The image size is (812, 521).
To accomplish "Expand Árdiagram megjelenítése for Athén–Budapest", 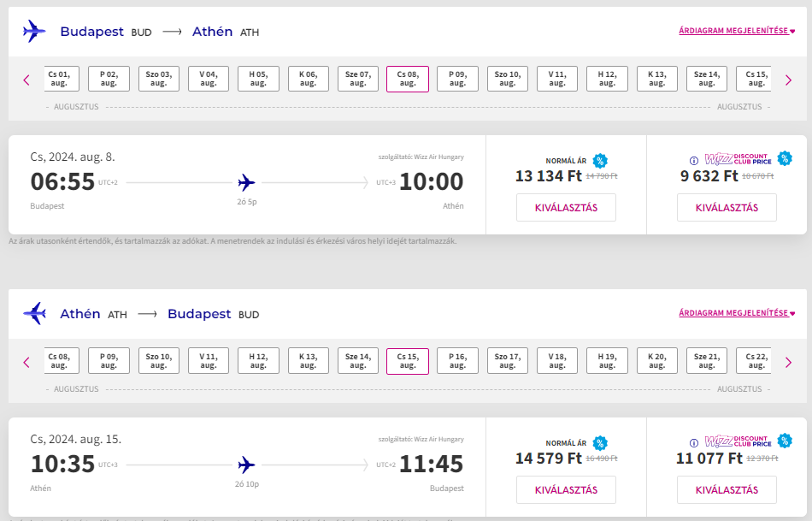I will 737,312.
